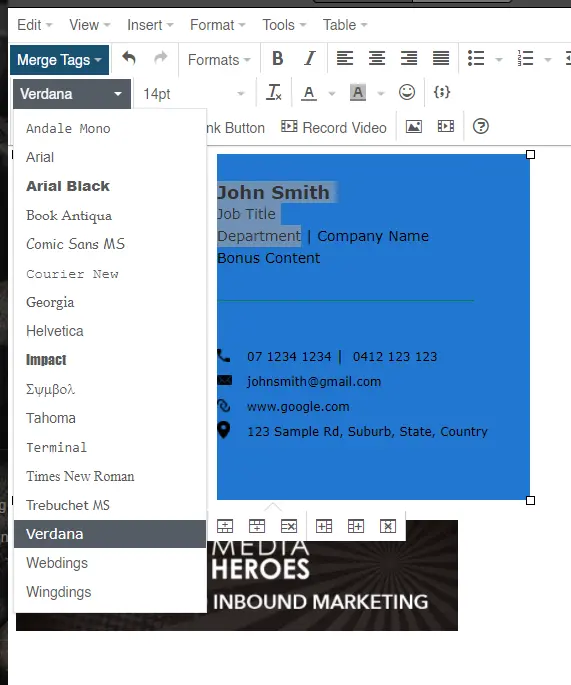Click the Undo arrow icon

pyautogui.click(x=129, y=58)
